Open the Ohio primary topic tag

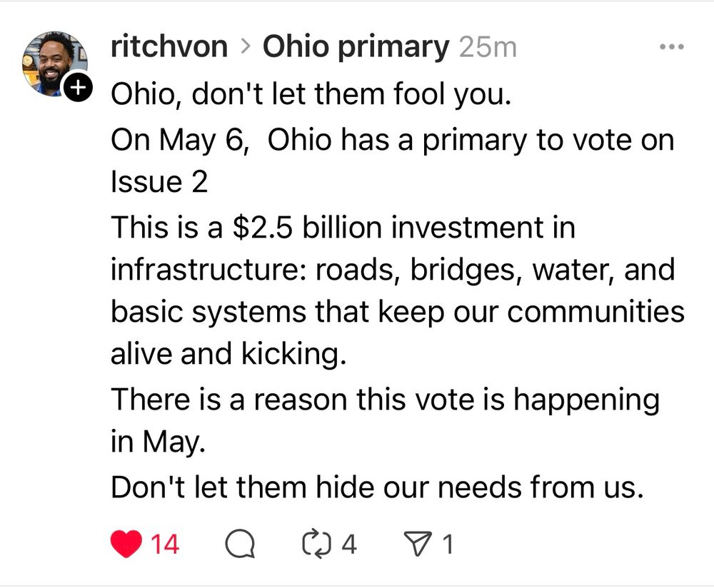tap(355, 47)
